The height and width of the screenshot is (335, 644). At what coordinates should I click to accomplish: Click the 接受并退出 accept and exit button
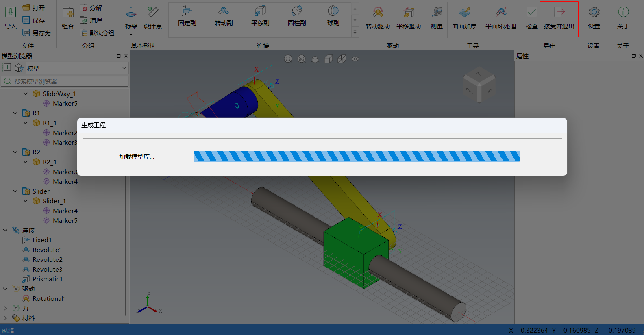tap(559, 18)
